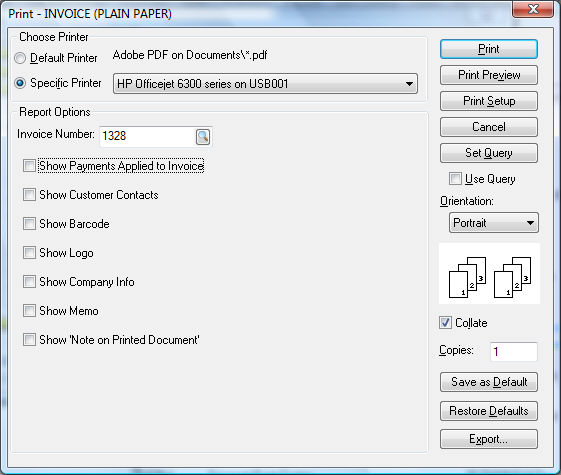Open the invoice number lookup magnifier icon
The image size is (561, 475).
tap(203, 137)
